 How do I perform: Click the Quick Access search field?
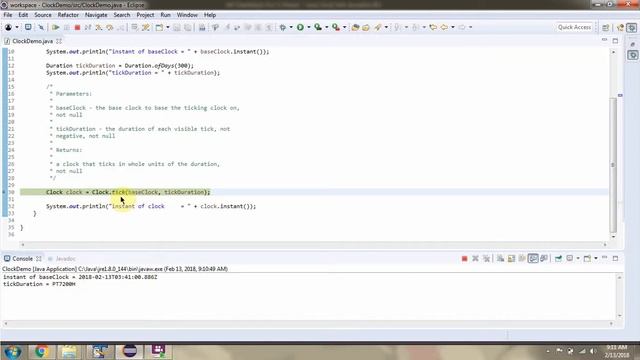tap(574, 27)
